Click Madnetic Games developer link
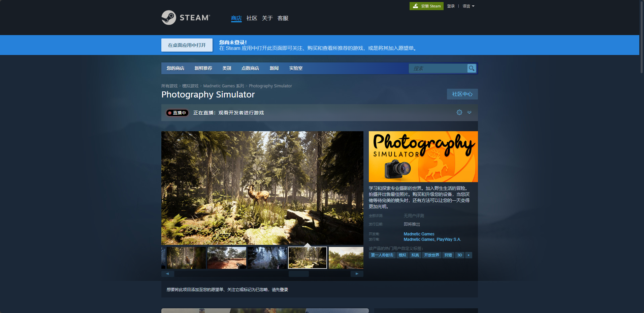This screenshot has width=644, height=313. pos(419,234)
